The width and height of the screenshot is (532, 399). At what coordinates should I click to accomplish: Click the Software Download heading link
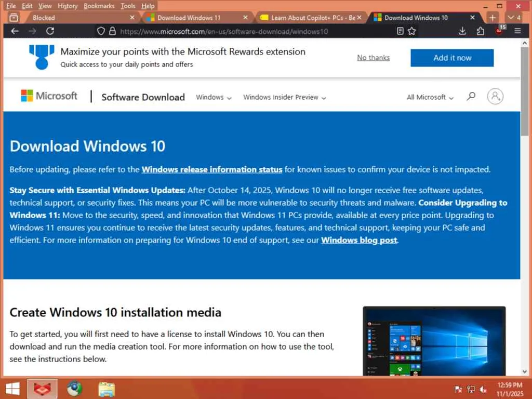click(x=143, y=97)
